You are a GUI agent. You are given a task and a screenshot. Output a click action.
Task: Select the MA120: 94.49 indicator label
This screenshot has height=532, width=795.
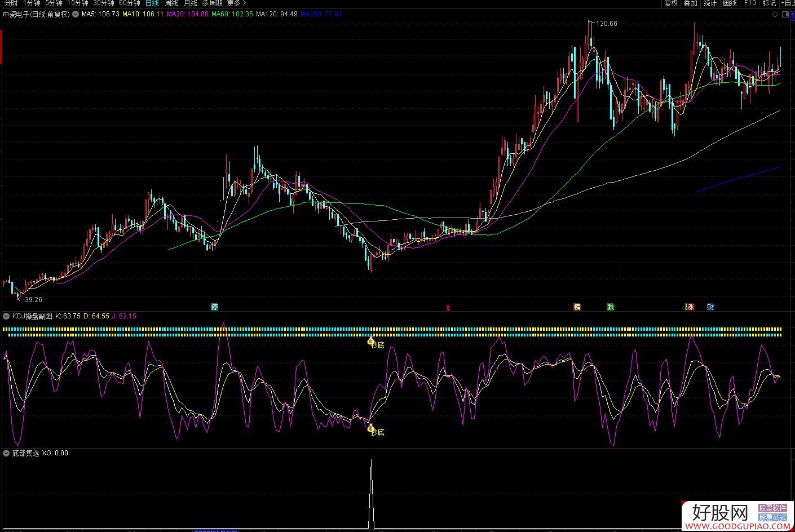(277, 14)
